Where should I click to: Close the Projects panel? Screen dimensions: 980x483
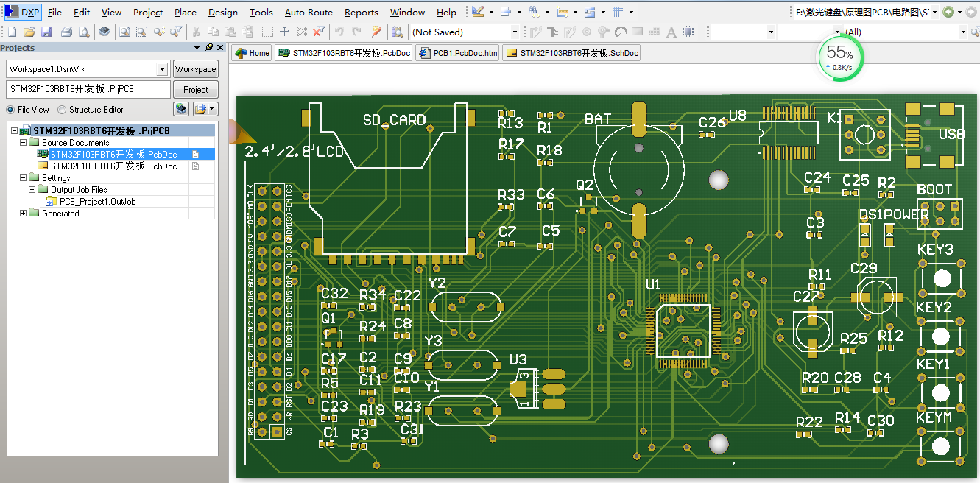coord(219,47)
